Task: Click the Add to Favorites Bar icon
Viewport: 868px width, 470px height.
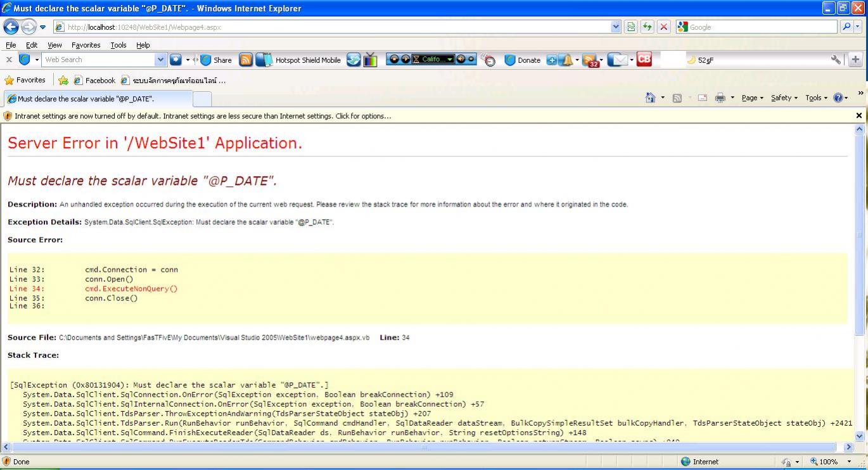Action: point(63,80)
